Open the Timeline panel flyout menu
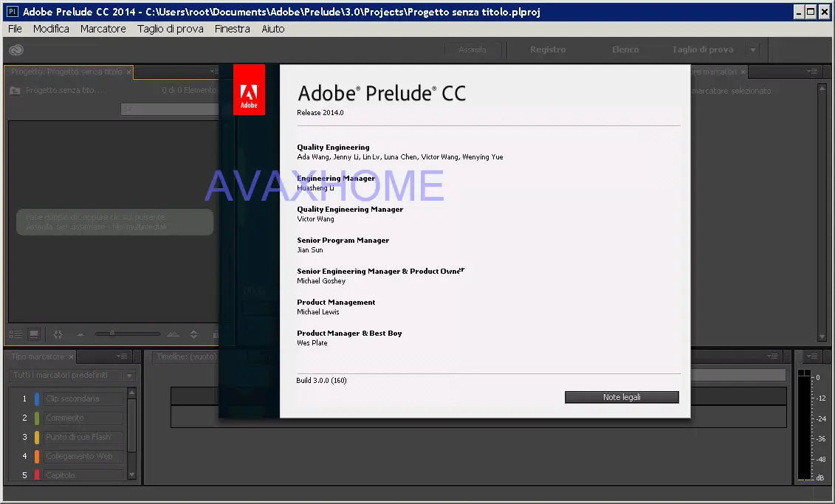 click(x=773, y=356)
